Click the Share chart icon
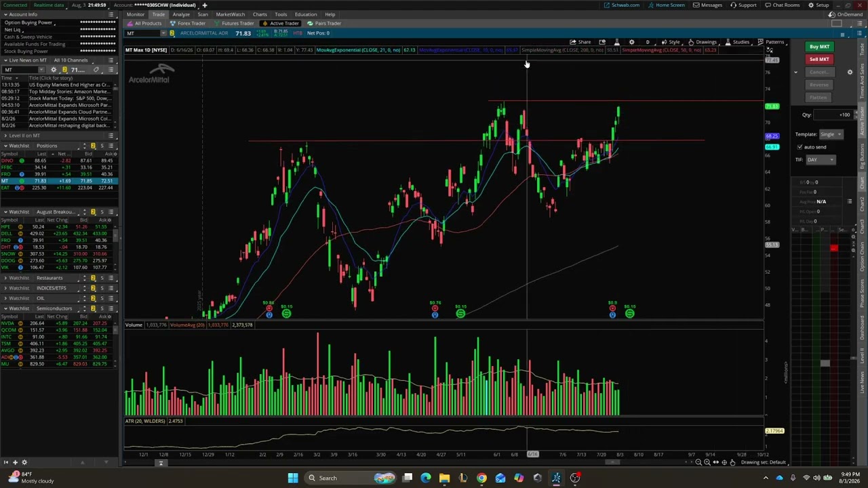This screenshot has height=488, width=868. (x=580, y=42)
